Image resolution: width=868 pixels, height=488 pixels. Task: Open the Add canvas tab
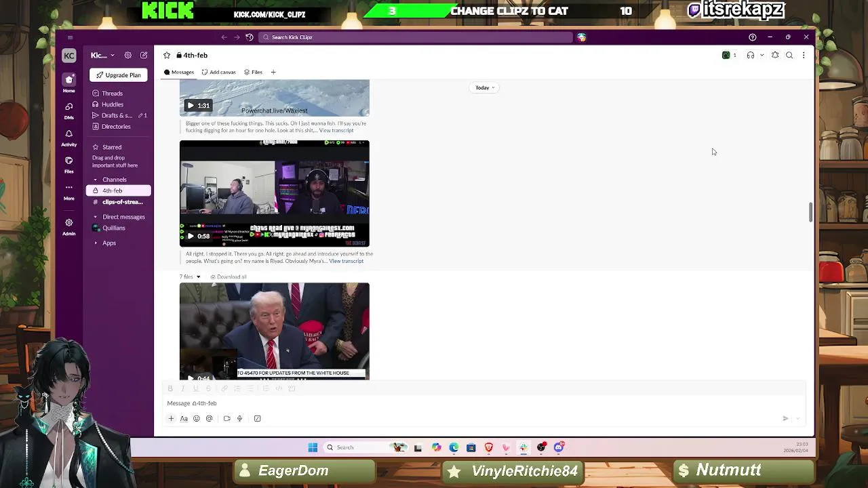click(x=218, y=72)
